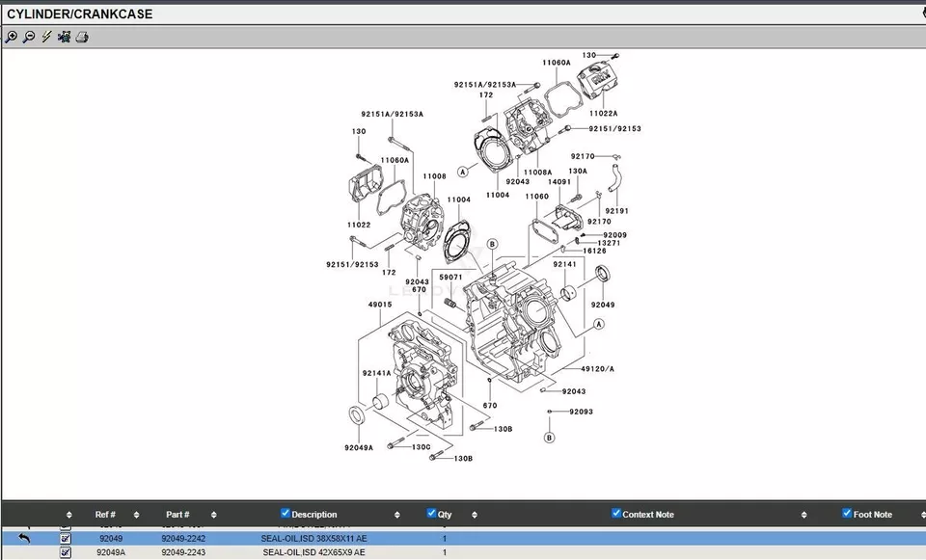Click the Part # column header
This screenshot has height=560, width=926.
[x=177, y=515]
